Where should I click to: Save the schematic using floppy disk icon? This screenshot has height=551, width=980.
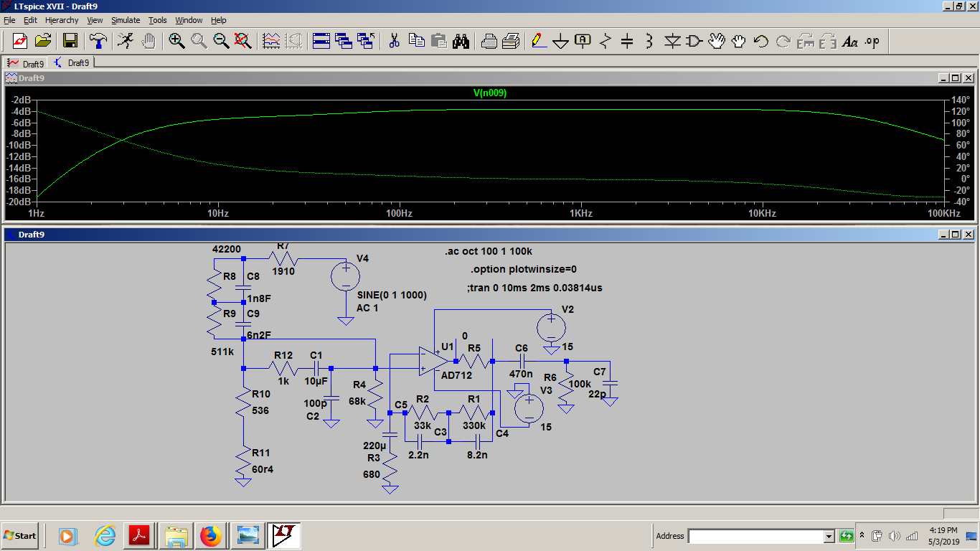pyautogui.click(x=70, y=41)
